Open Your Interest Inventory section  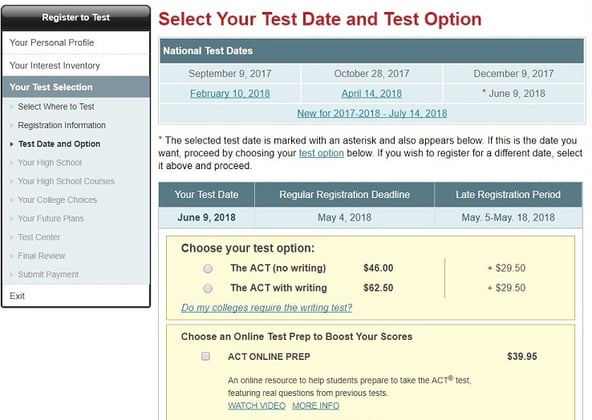pyautogui.click(x=76, y=65)
